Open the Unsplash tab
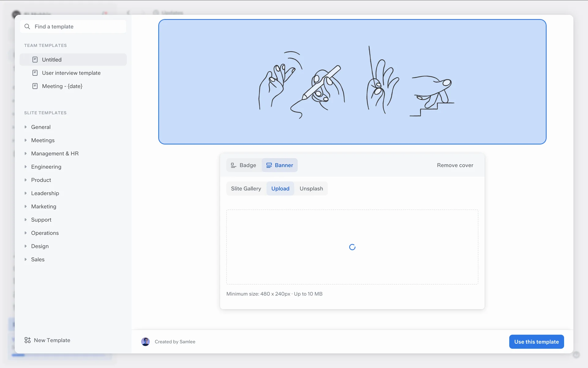 pyautogui.click(x=311, y=189)
